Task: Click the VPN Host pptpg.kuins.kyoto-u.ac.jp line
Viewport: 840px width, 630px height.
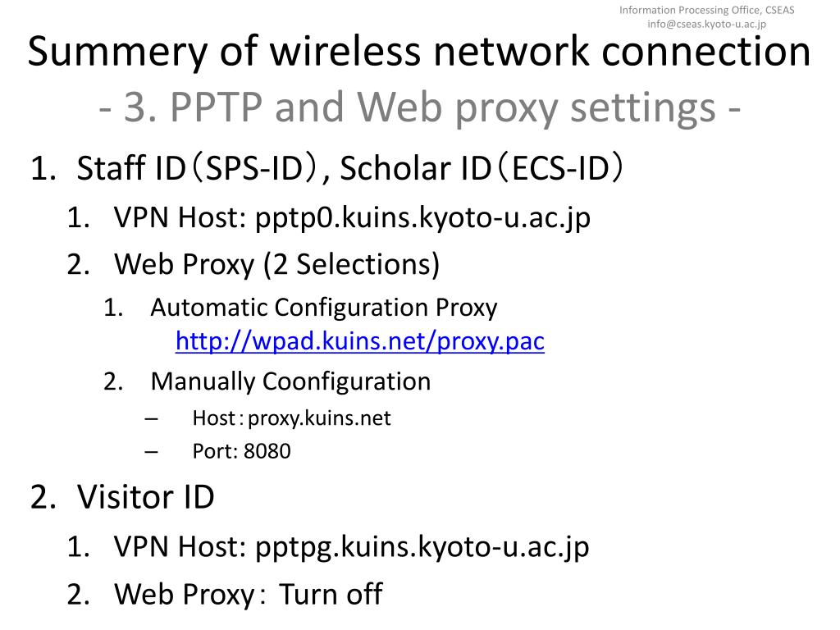Action: point(351,547)
